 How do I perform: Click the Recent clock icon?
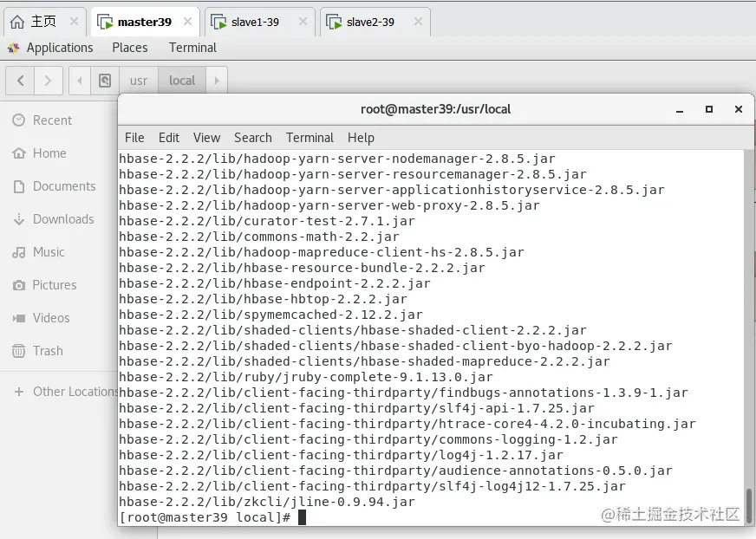click(x=19, y=120)
